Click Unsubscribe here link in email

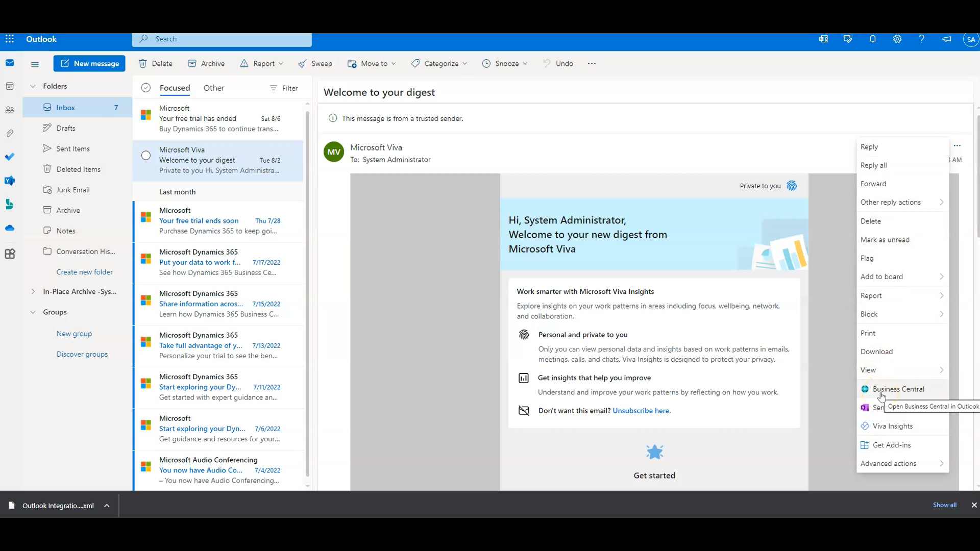tap(641, 410)
